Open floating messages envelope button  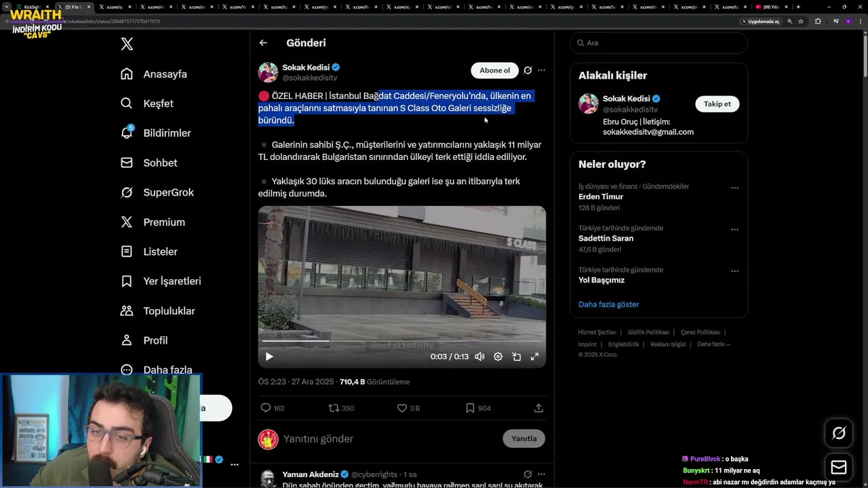[839, 467]
